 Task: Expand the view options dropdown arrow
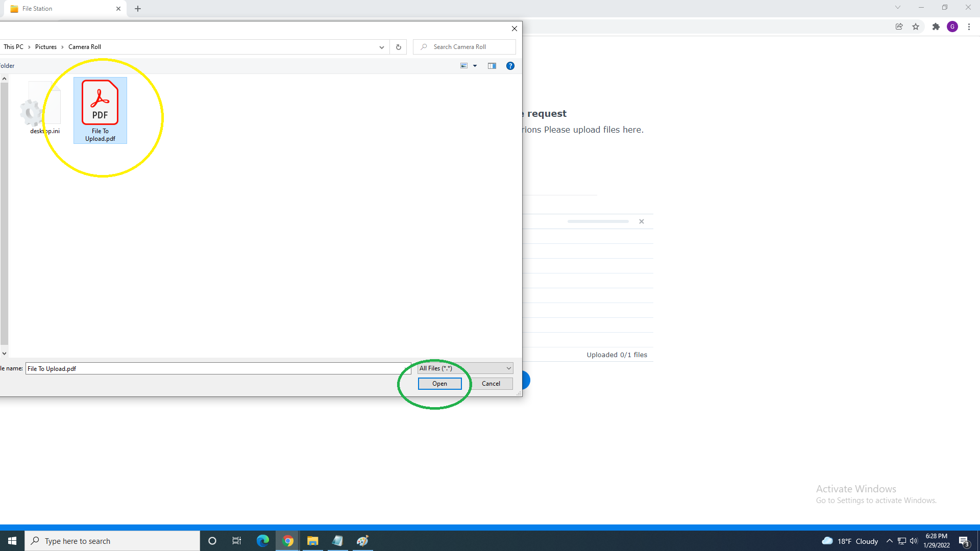pyautogui.click(x=475, y=66)
